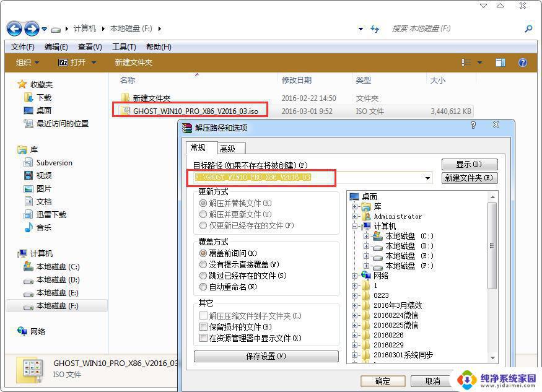Open the 编辑(E) menu
542x392 pixels.
pyautogui.click(x=56, y=47)
